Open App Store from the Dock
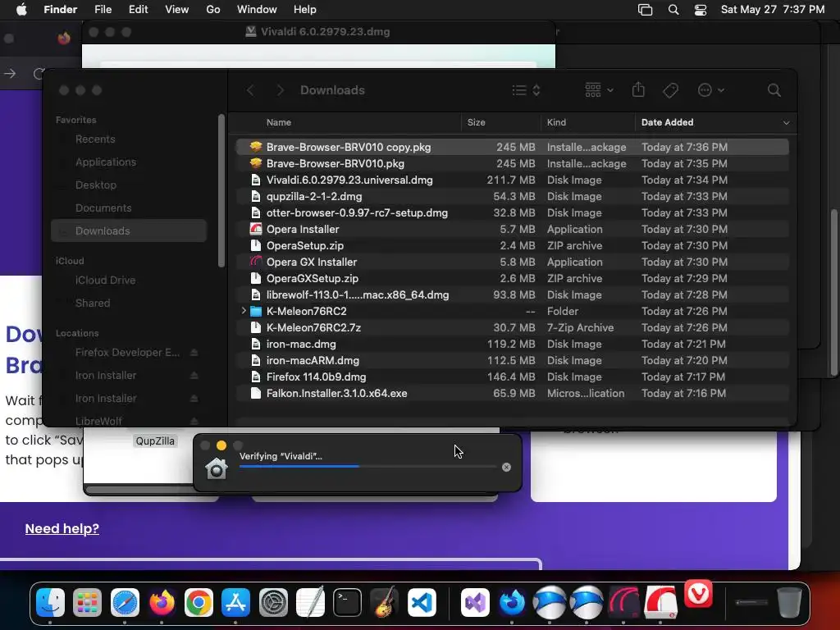This screenshot has width=840, height=630. 235,603
